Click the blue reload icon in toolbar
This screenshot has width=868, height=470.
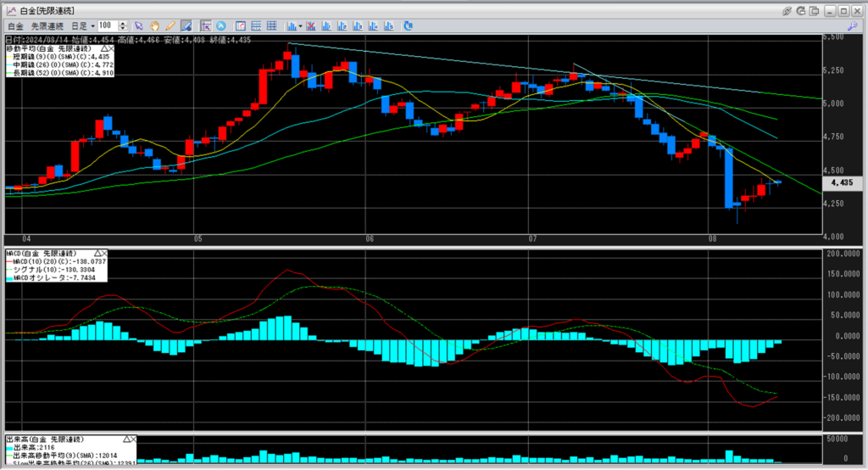[409, 26]
